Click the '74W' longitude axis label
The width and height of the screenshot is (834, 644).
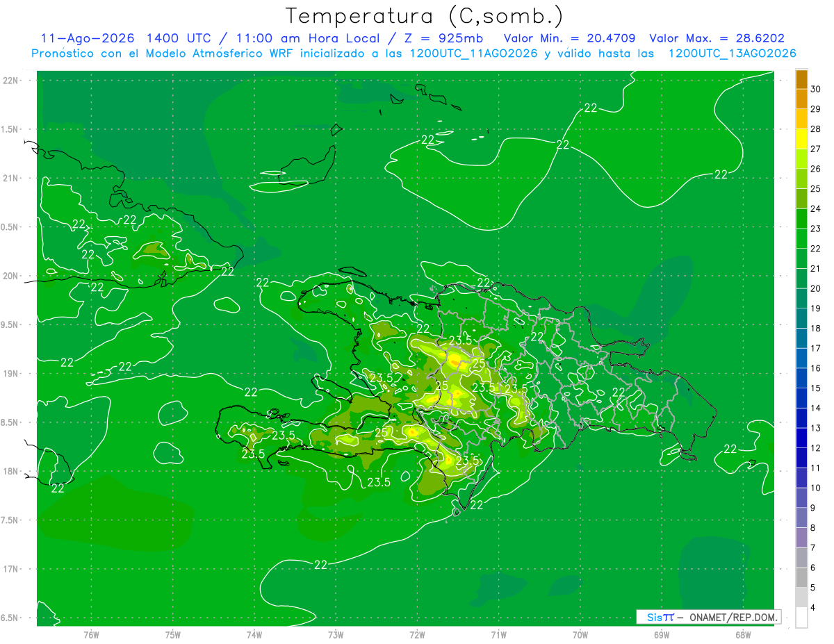pos(254,634)
